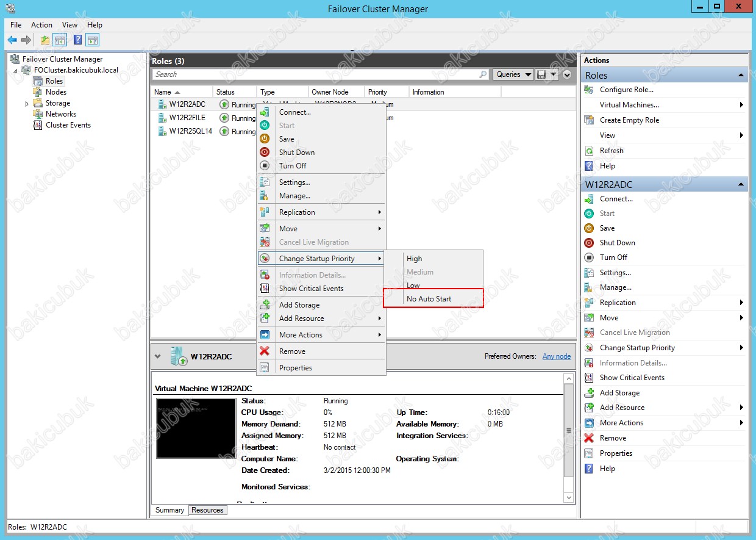Screen dimensions: 756x540
Task: Switch to the Resources tab
Action: pos(207,510)
